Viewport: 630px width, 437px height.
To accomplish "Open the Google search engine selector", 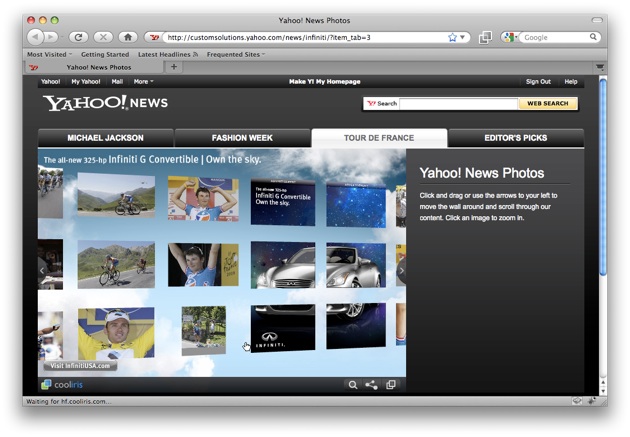I will point(510,37).
